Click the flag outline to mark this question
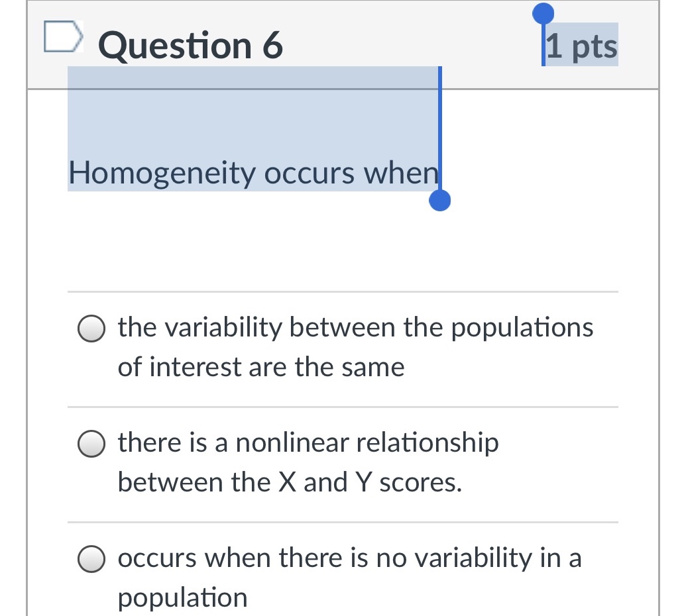Viewport: 686px width, 616px height. (x=63, y=38)
